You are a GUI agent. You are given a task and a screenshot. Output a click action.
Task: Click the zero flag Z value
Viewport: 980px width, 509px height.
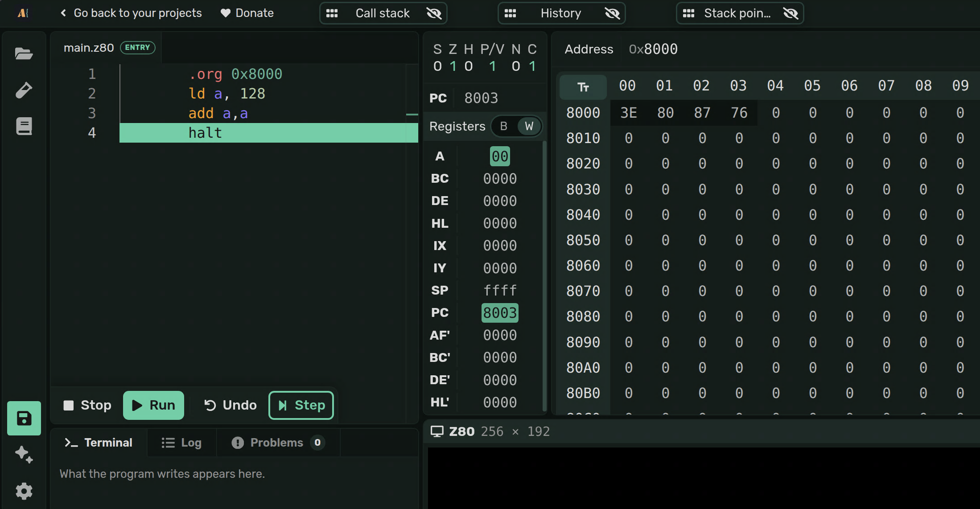coord(453,66)
